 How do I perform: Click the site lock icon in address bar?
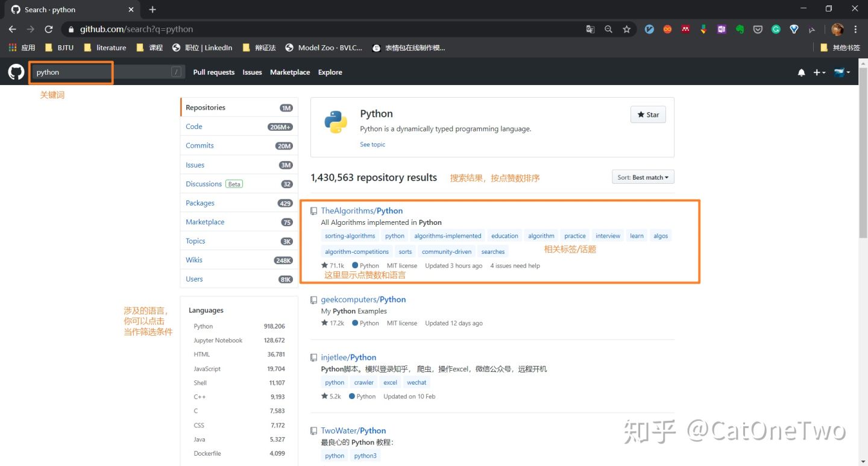[x=71, y=29]
